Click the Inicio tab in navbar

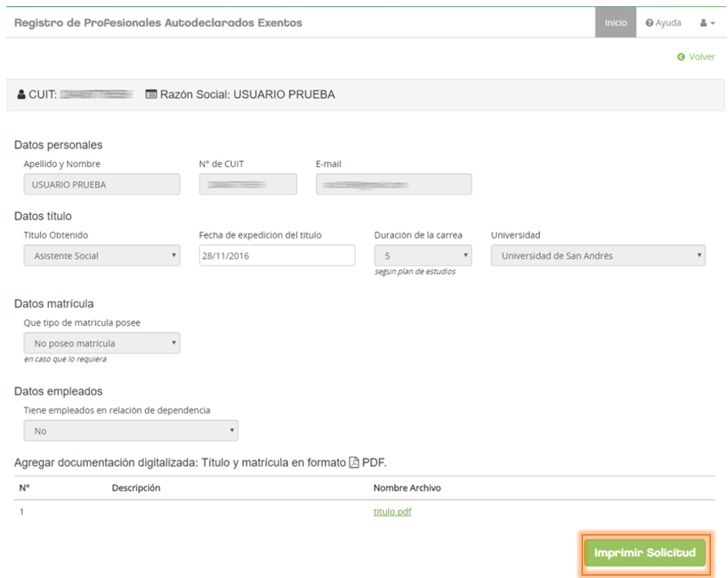pos(615,23)
